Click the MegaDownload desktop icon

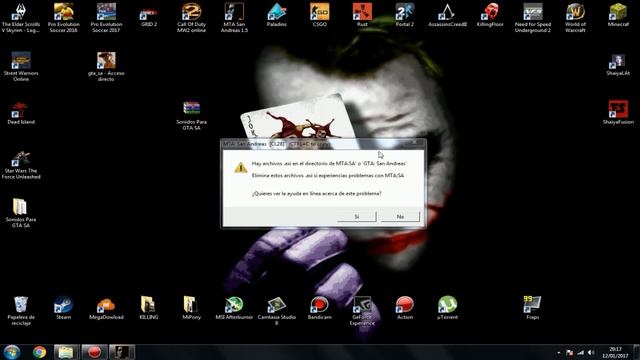pos(106,309)
